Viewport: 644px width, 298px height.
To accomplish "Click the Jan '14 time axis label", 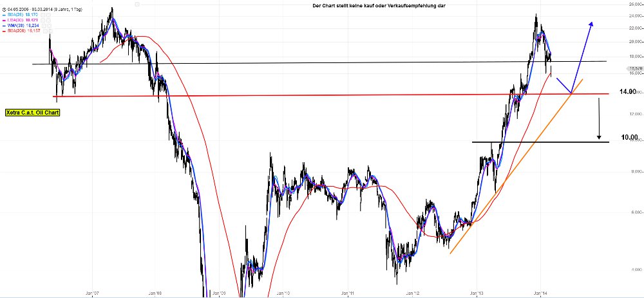I will 542,293.
